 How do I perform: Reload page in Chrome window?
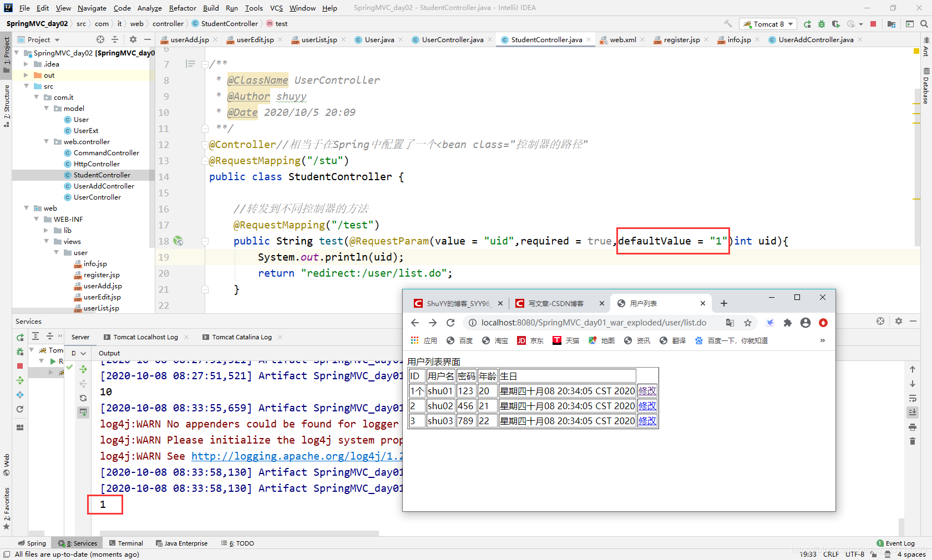pyautogui.click(x=450, y=323)
